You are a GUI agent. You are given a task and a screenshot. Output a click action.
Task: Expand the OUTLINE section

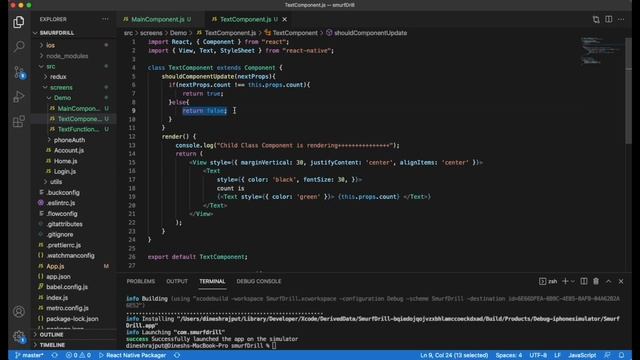(x=51, y=335)
